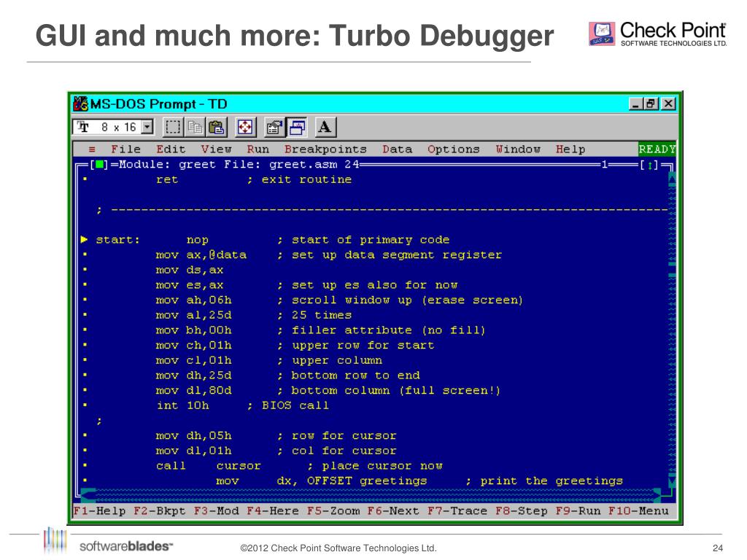Toggle breakpoint dot on 'mov ds,ax' line
Image resolution: width=747 pixels, height=560 pixels.
[x=85, y=270]
